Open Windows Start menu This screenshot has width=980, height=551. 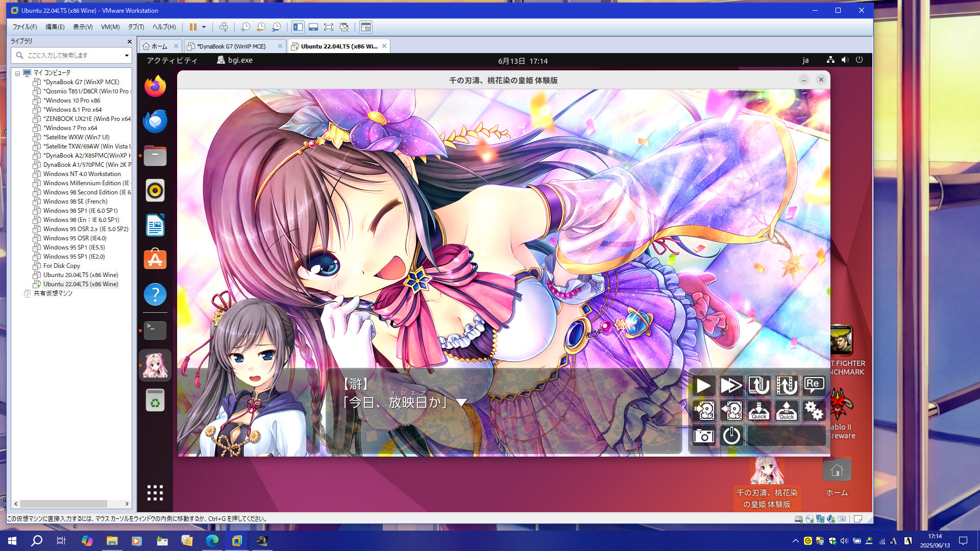[12, 541]
